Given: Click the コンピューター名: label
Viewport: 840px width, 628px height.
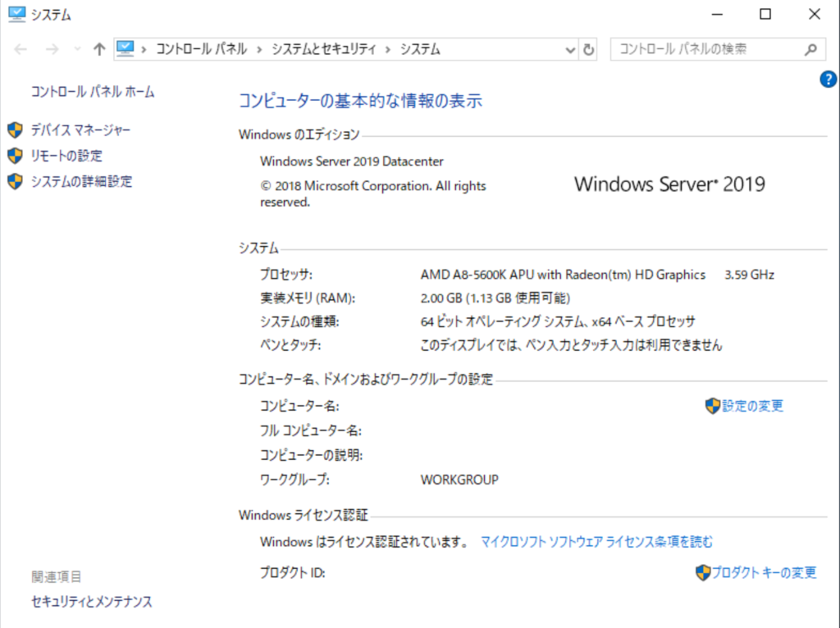Looking at the screenshot, I should 299,406.
